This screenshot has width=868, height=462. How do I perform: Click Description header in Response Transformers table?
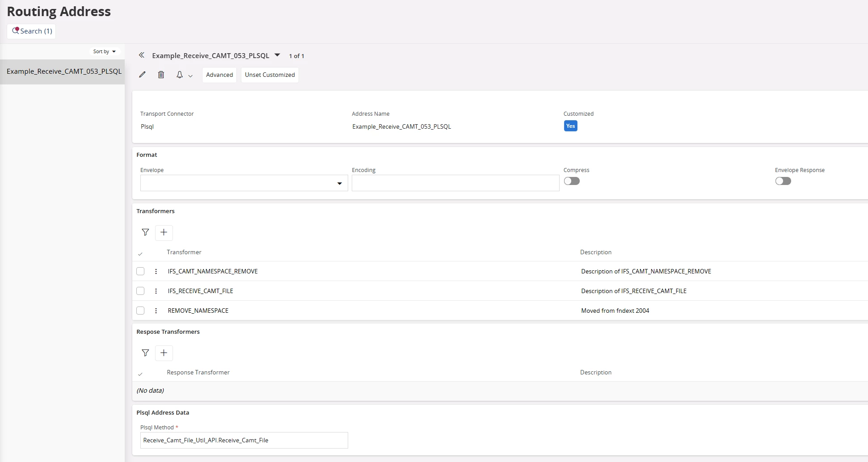(596, 372)
